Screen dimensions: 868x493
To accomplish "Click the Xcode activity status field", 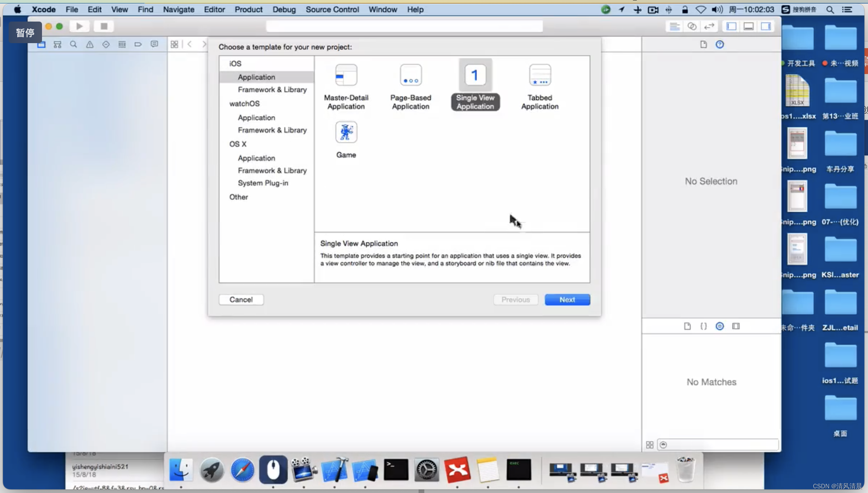I will pyautogui.click(x=404, y=26).
